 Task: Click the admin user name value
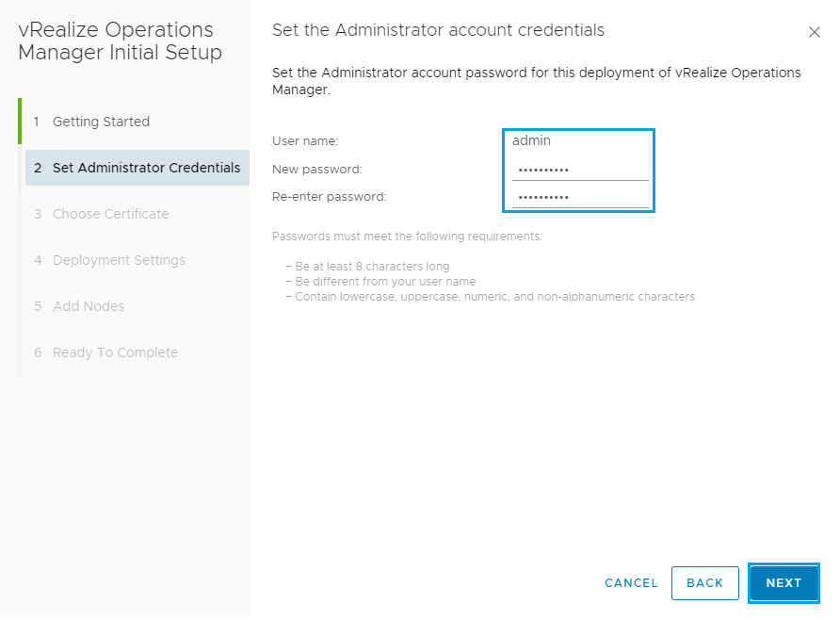(531, 140)
